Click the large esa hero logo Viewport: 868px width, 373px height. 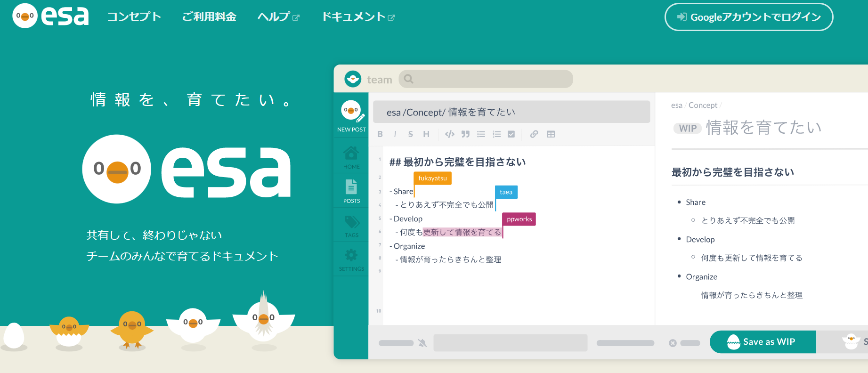click(x=187, y=169)
